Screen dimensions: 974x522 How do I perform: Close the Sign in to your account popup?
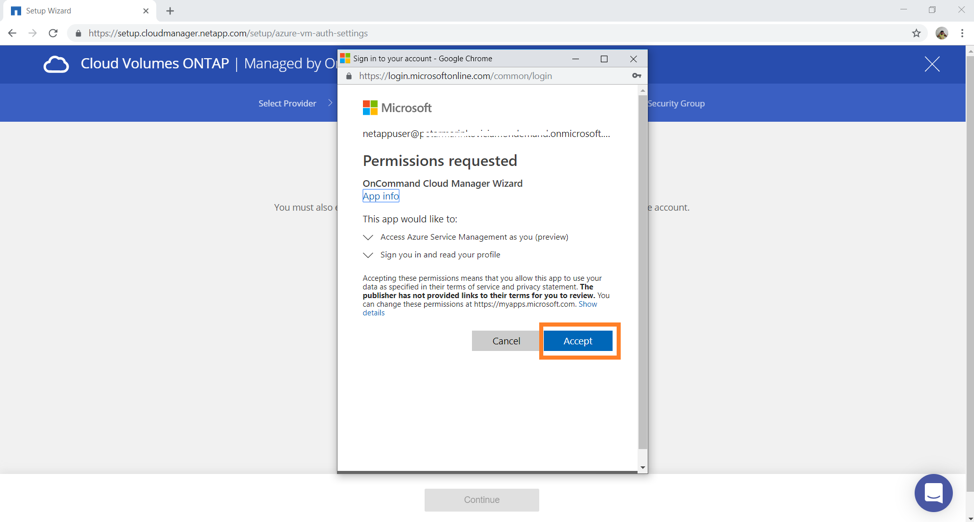click(x=633, y=59)
